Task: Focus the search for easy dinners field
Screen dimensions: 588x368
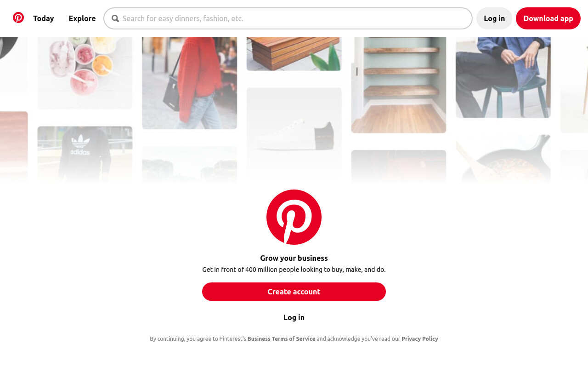Action: pos(288,18)
